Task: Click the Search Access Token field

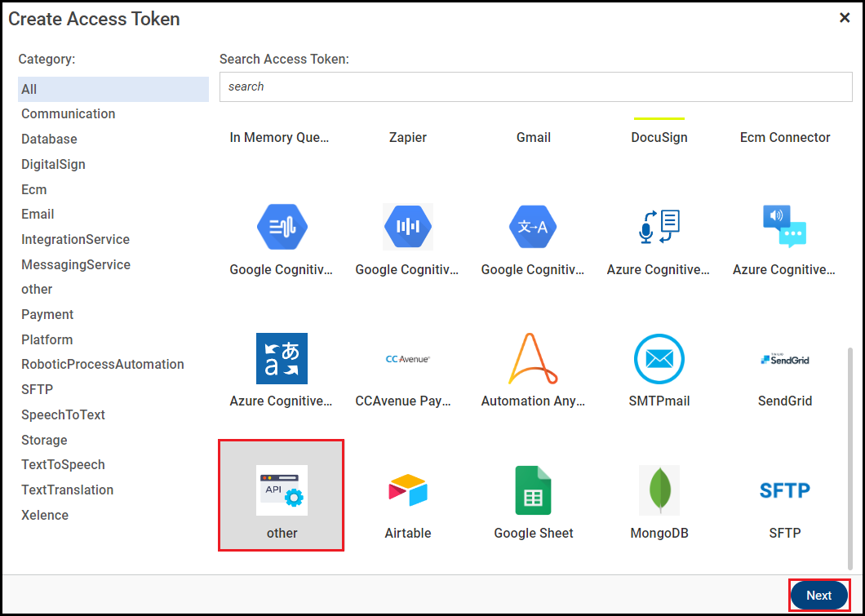Action: [535, 86]
